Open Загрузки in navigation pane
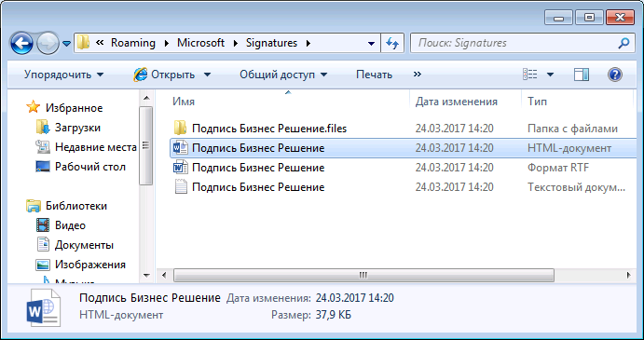The image size is (644, 340). point(77,128)
